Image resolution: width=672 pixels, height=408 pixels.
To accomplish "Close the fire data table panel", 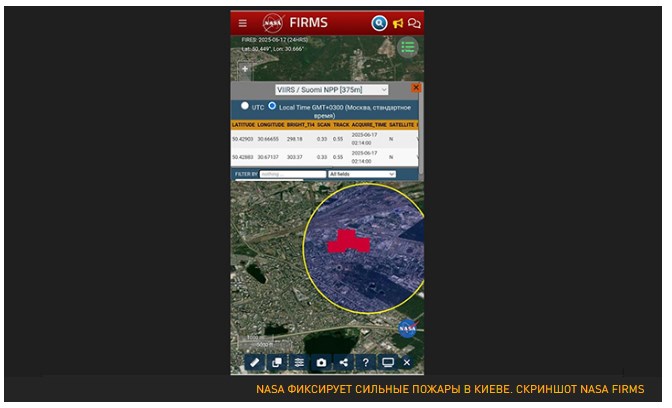I will point(415,87).
